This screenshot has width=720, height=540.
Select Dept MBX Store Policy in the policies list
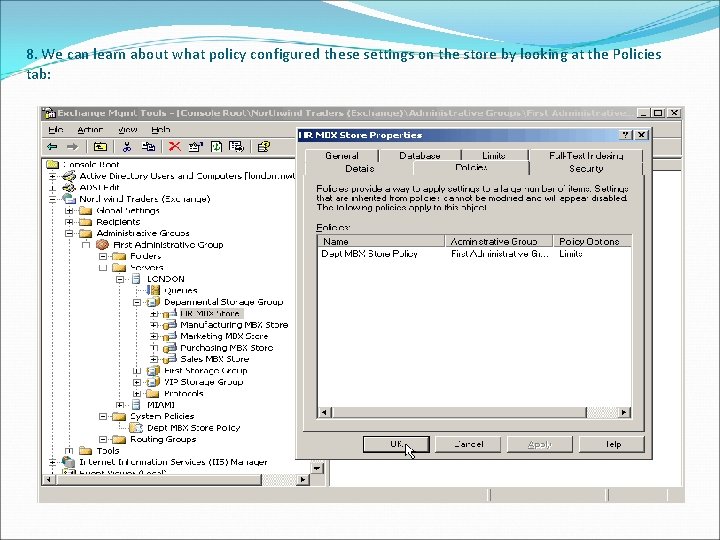point(369,253)
